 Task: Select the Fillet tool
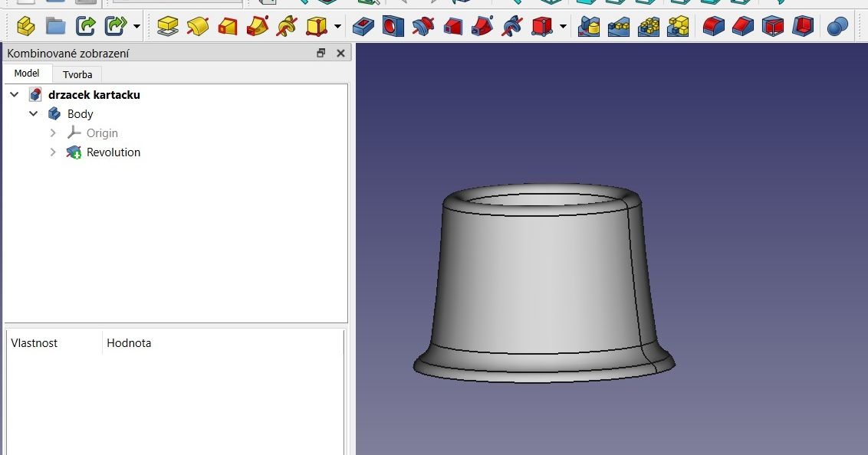pos(714,26)
